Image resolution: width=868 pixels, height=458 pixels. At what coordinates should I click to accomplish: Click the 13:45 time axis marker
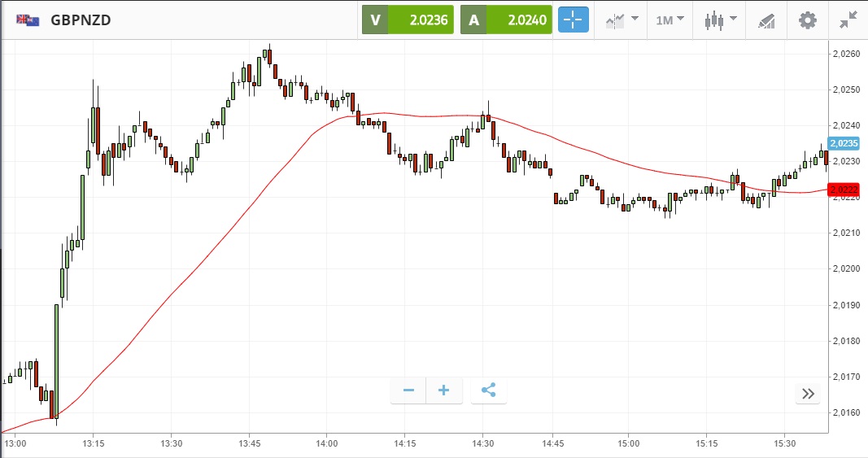(x=250, y=443)
